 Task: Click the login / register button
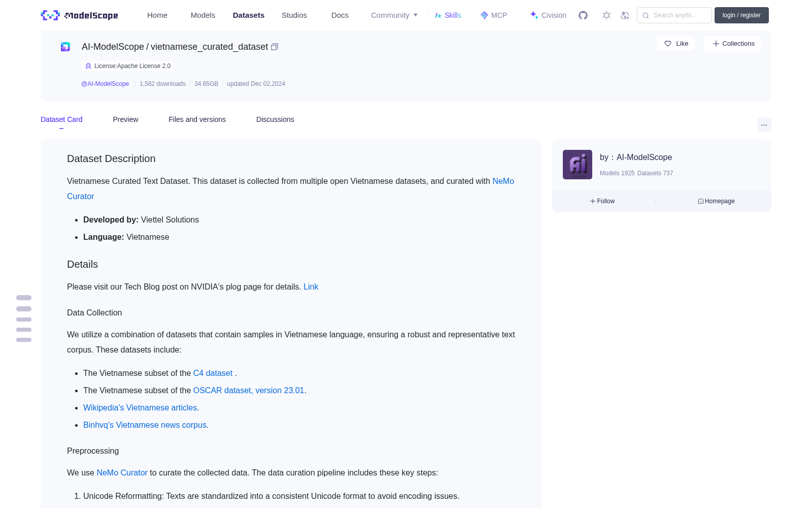(x=741, y=15)
